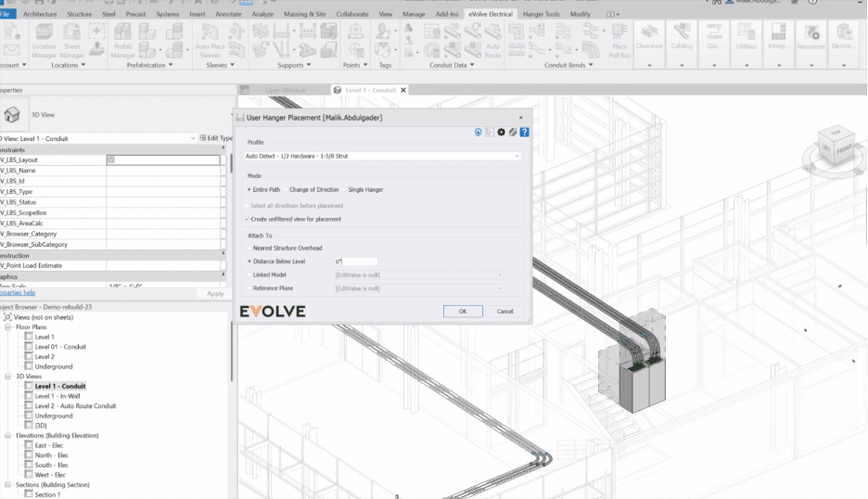Run the Auto Place Sleeves tool
Screen dimensions: 868x499
210,41
